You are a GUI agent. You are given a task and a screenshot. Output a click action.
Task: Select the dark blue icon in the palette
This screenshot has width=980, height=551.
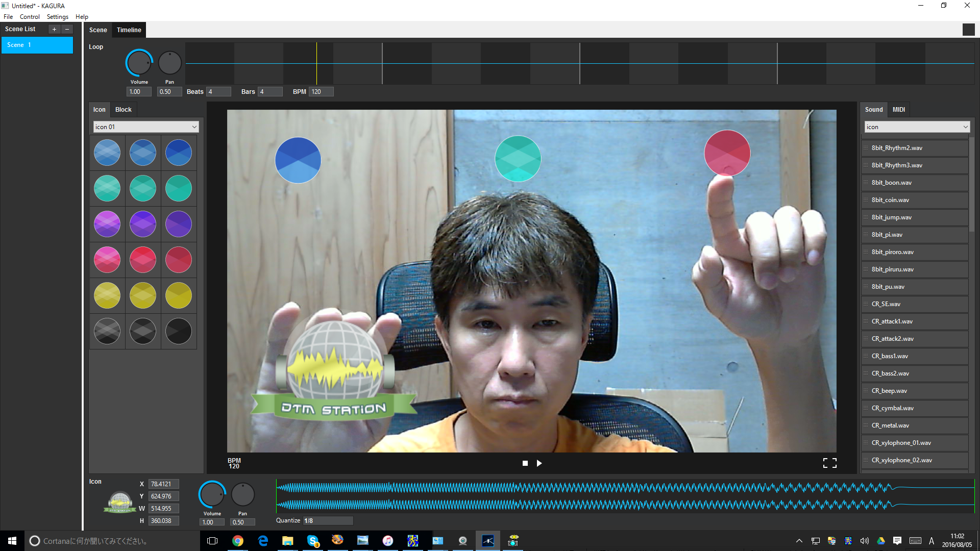(179, 153)
